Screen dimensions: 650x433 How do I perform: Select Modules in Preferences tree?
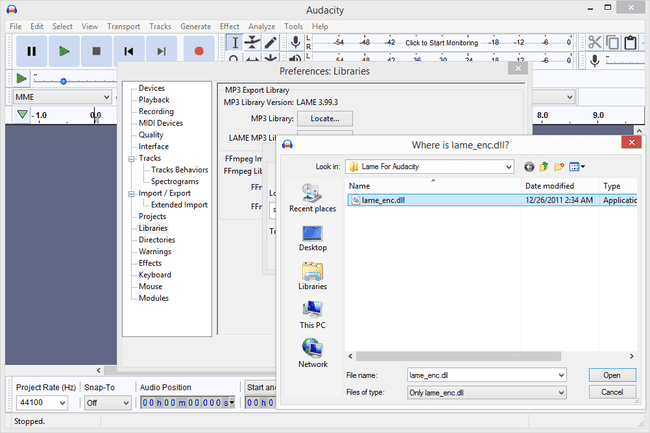pos(153,298)
